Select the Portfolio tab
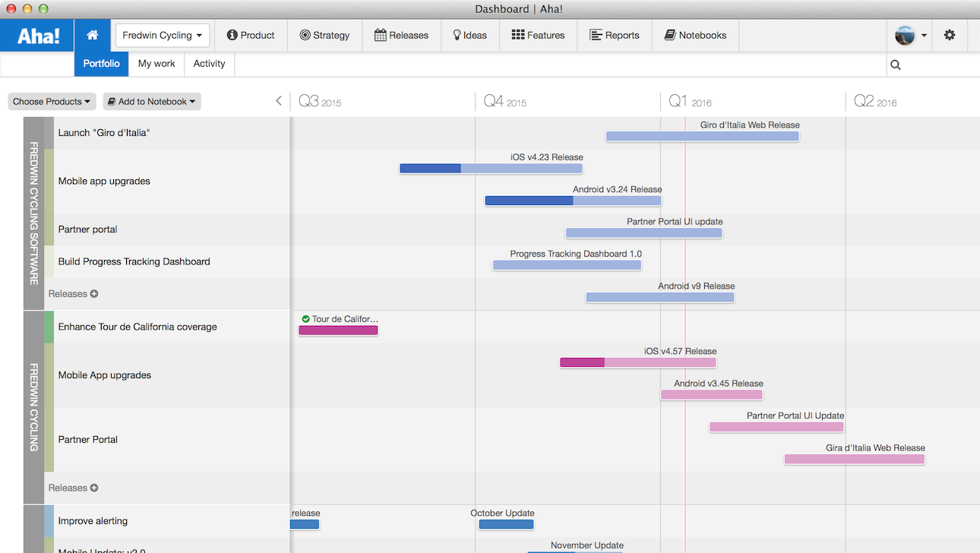The width and height of the screenshot is (980, 553). pyautogui.click(x=101, y=64)
